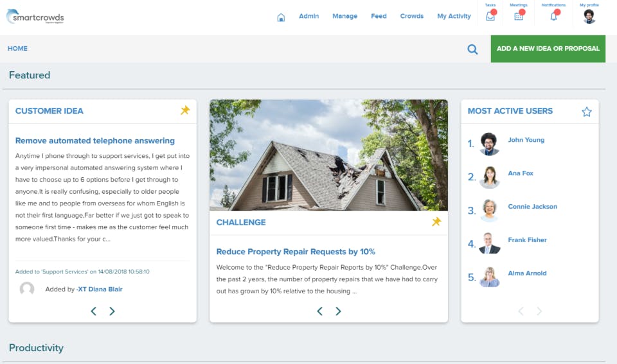Open the Meetings calendar icon
Viewport: 617px width, 364px height.
tap(519, 15)
